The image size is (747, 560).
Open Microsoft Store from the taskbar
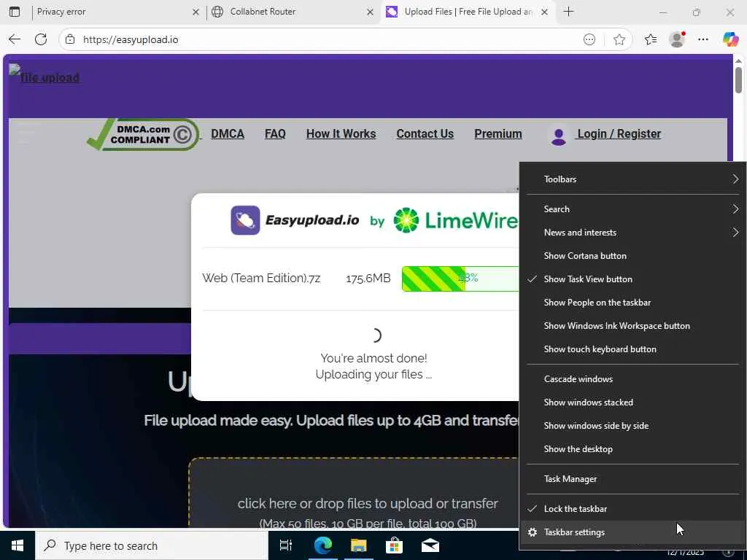pyautogui.click(x=394, y=545)
